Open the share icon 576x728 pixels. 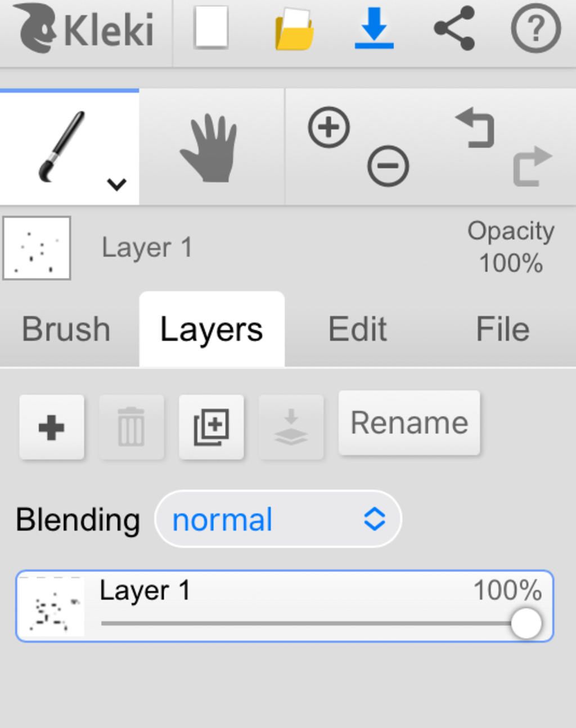point(454,28)
